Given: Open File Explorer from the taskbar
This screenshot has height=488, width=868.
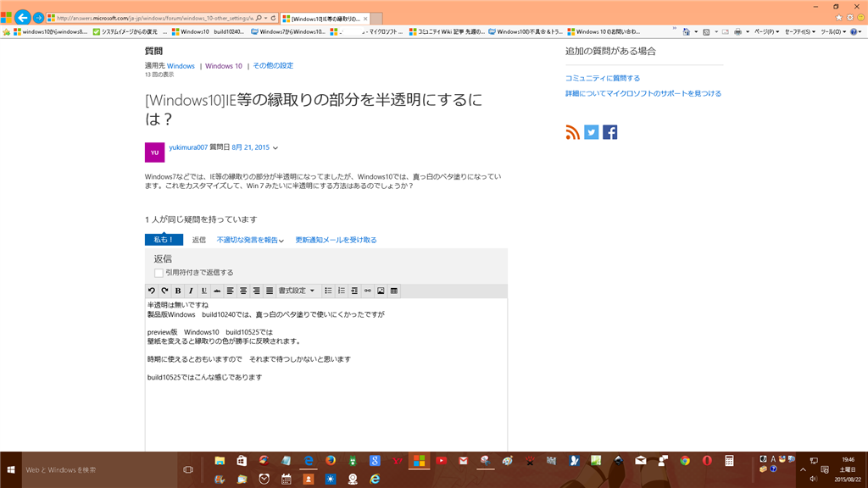Looking at the screenshot, I should tap(220, 461).
